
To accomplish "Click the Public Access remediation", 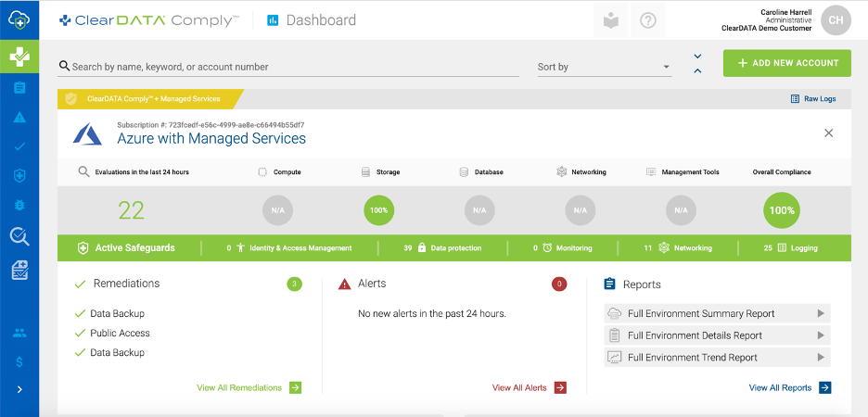I will (121, 333).
